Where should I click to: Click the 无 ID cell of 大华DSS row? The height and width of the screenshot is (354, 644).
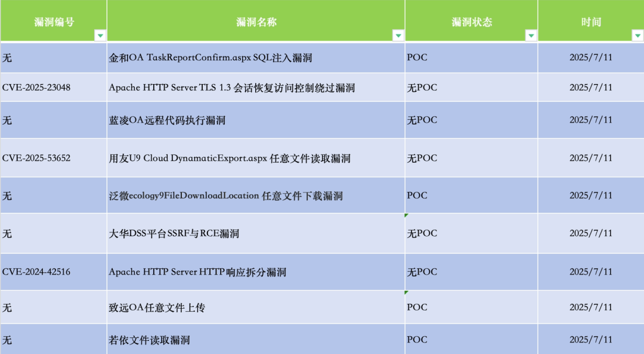point(54,233)
